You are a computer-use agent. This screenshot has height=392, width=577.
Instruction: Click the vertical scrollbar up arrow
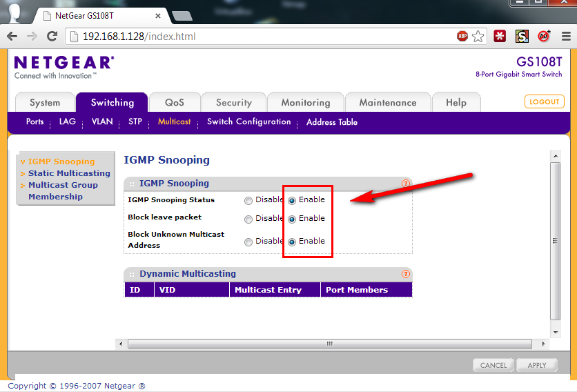click(x=556, y=156)
